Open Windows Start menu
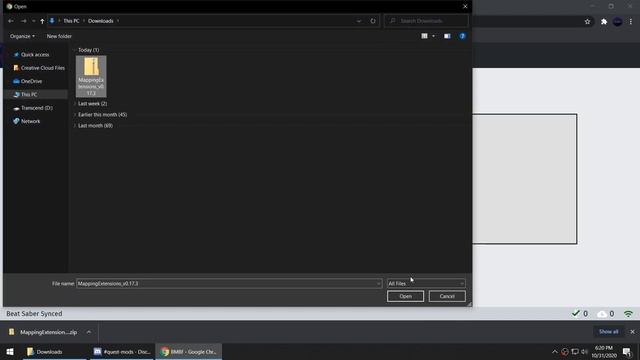 (10, 352)
